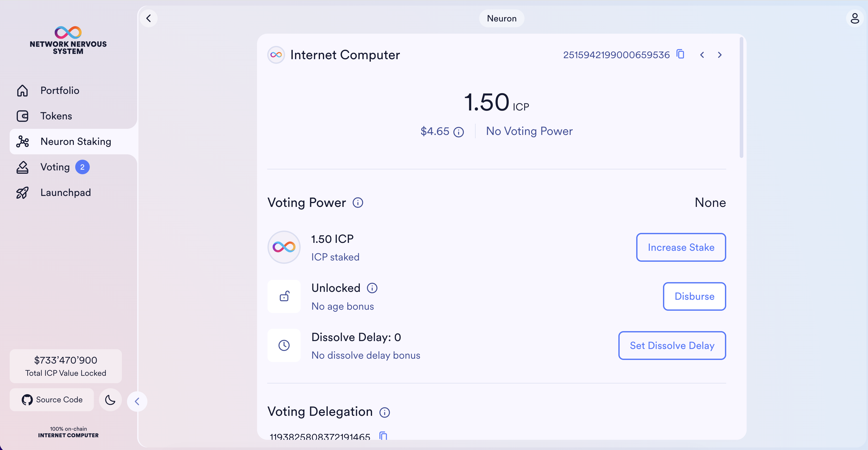Go to the next neuron
Image resolution: width=868 pixels, height=450 pixels.
(x=720, y=55)
